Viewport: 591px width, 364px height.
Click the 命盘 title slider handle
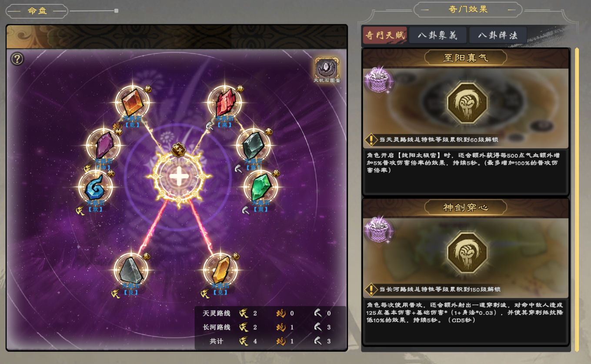116,10
